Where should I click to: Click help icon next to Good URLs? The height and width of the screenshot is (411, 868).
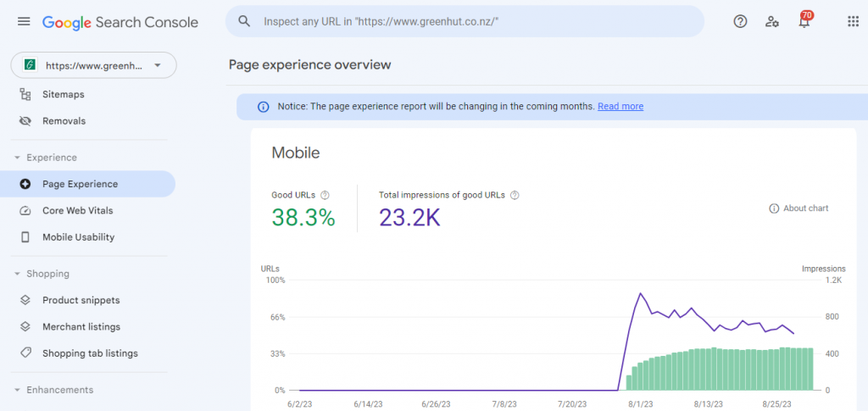[325, 195]
